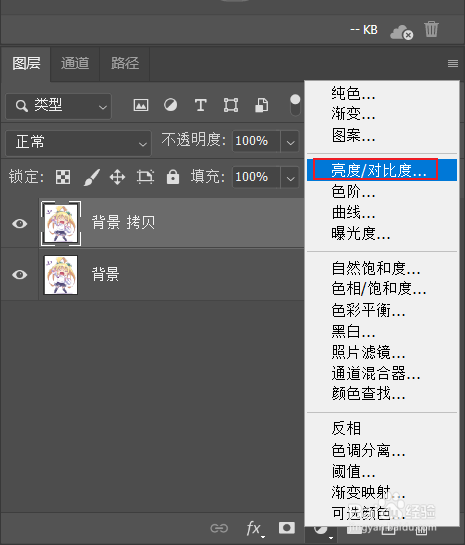
Task: Choose 亮度/对比度... menu item
Action: [x=382, y=170]
